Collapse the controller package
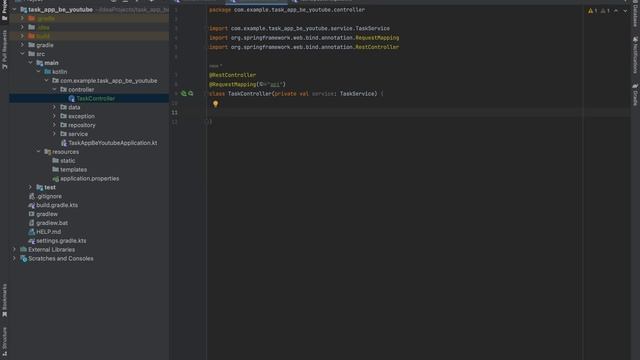The height and width of the screenshot is (360, 640). [54, 89]
